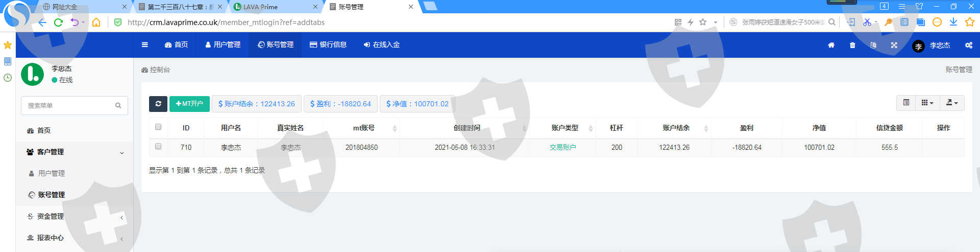Open the columns grid dropdown

[x=927, y=103]
